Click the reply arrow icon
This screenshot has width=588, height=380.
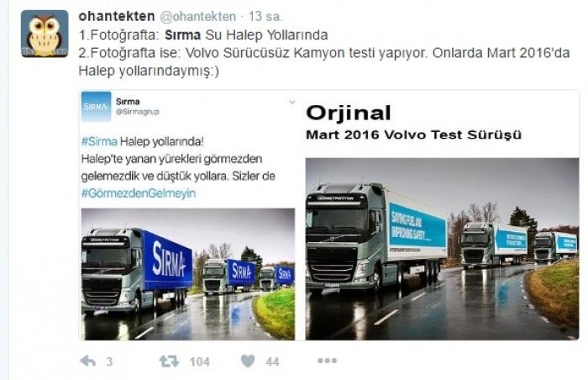tap(87, 362)
